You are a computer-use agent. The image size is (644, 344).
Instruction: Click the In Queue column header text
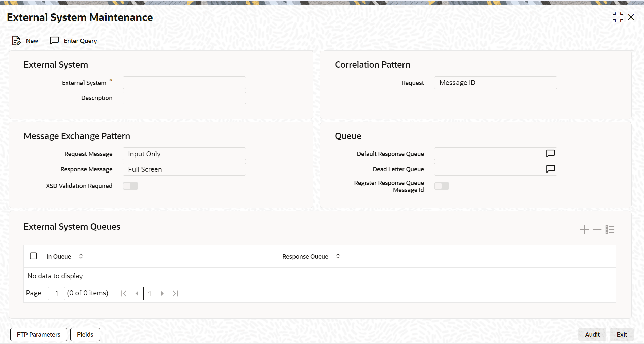pyautogui.click(x=59, y=256)
